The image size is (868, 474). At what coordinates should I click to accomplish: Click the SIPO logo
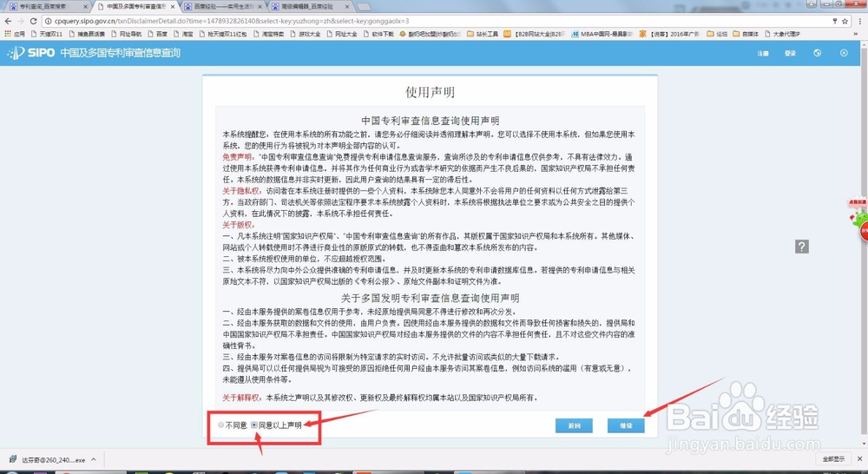pyautogui.click(x=31, y=53)
